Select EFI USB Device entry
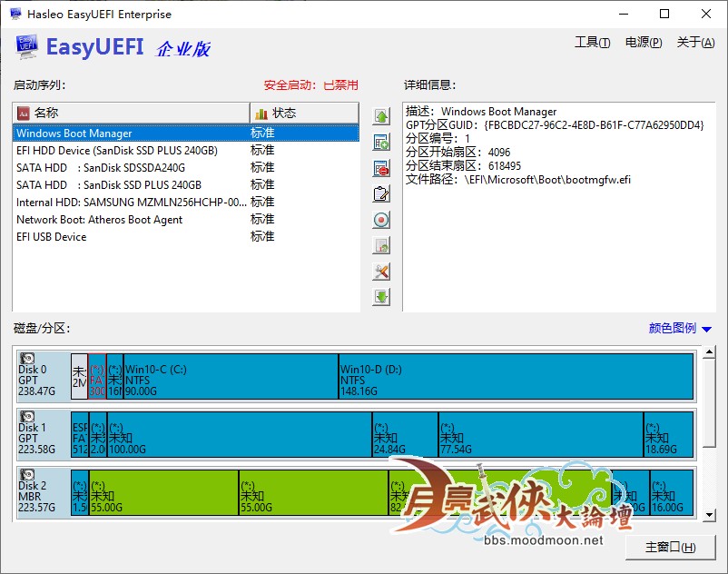The height and width of the screenshot is (574, 728). tap(186, 237)
